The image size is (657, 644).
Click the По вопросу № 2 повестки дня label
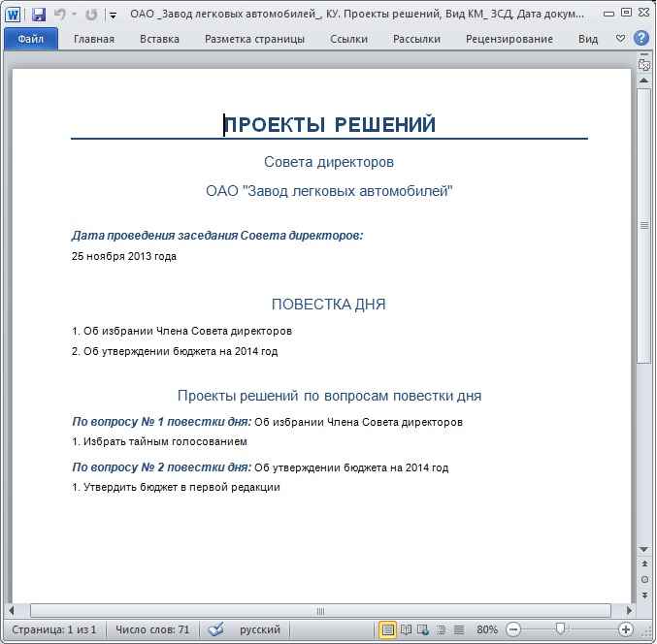(x=161, y=467)
